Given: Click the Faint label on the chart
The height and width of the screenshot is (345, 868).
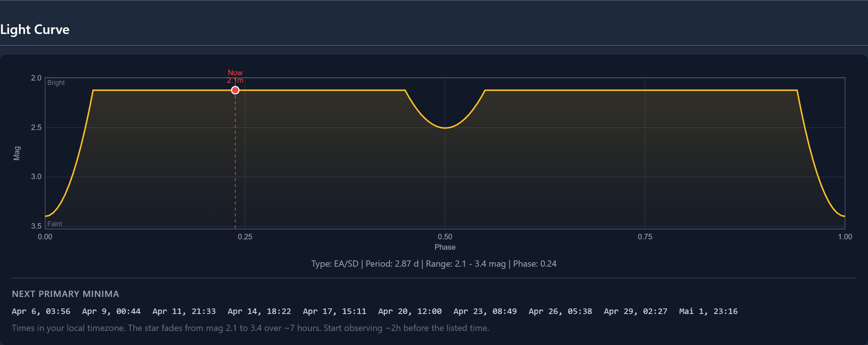Looking at the screenshot, I should (x=54, y=224).
